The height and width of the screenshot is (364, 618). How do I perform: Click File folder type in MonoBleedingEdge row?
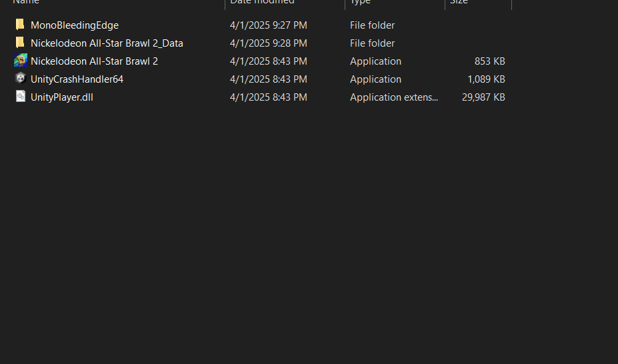372,25
